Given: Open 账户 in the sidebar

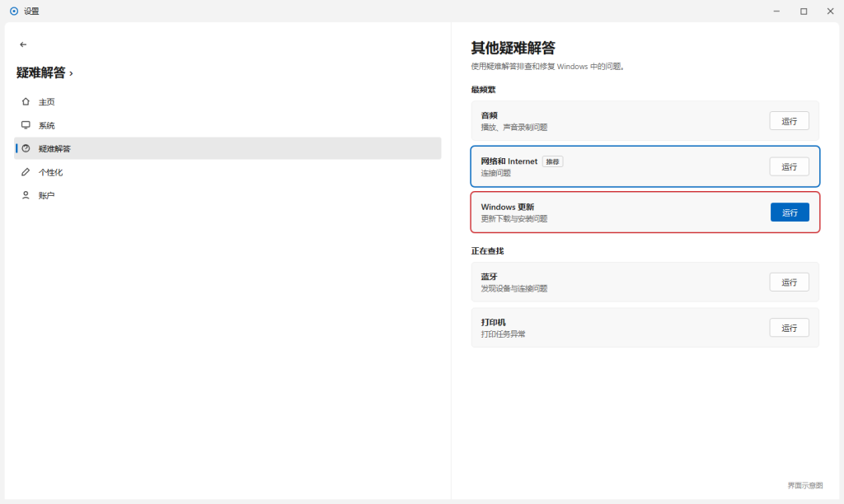Looking at the screenshot, I should (x=227, y=195).
